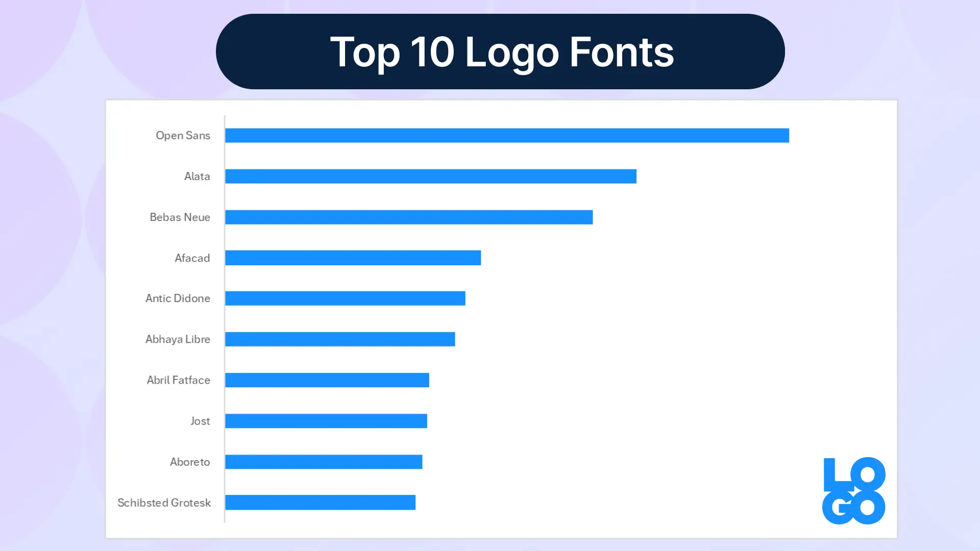Select the Abhaya Libre bar
This screenshot has width=980, height=551.
coord(340,339)
